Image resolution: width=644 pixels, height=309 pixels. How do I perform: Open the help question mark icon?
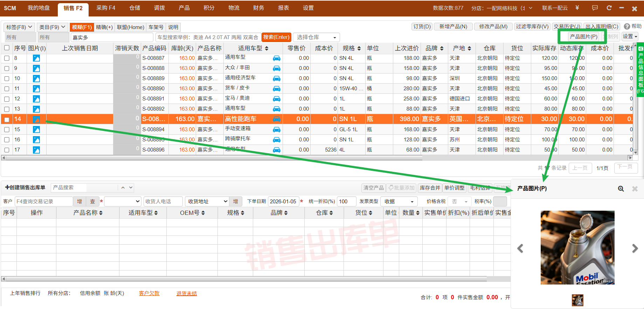pos(627,27)
